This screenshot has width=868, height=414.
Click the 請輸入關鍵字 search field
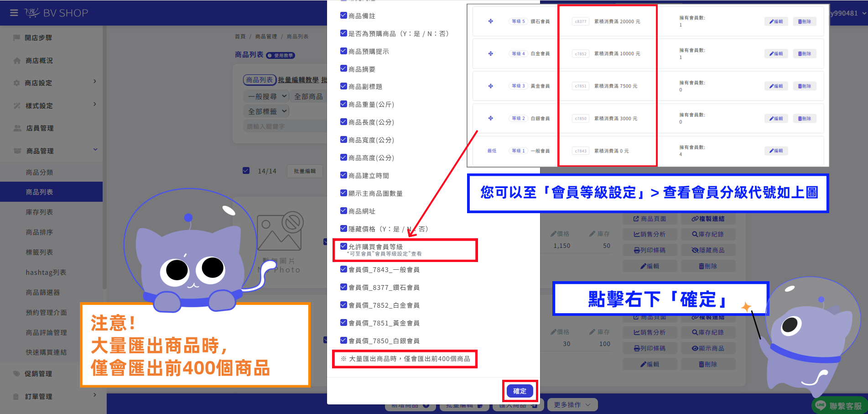[x=285, y=126]
